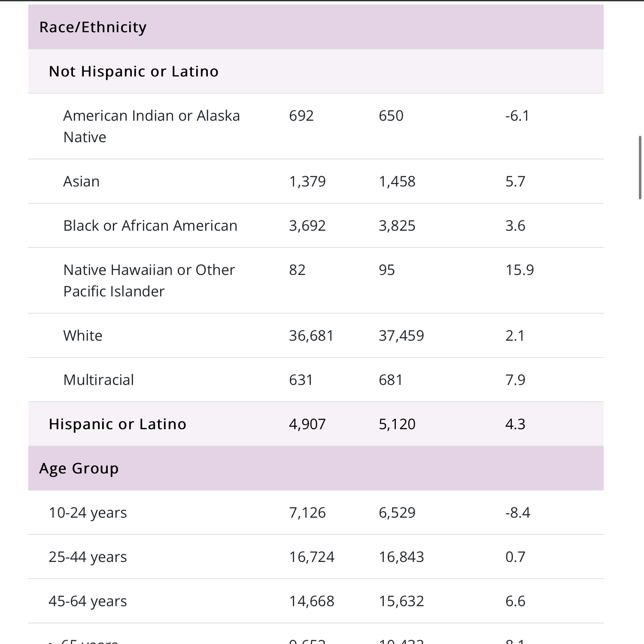
Task: Select the Age Group section header
Action: tap(79, 468)
